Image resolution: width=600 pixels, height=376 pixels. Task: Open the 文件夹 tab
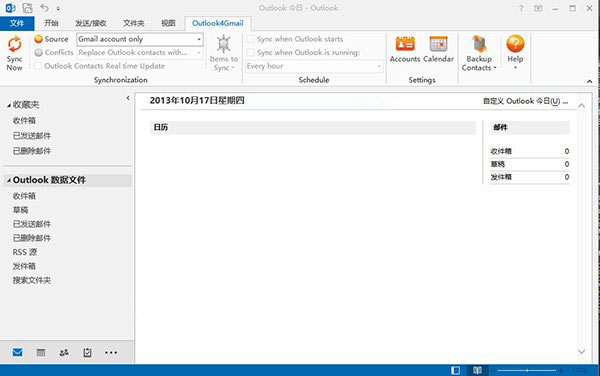pyautogui.click(x=134, y=23)
